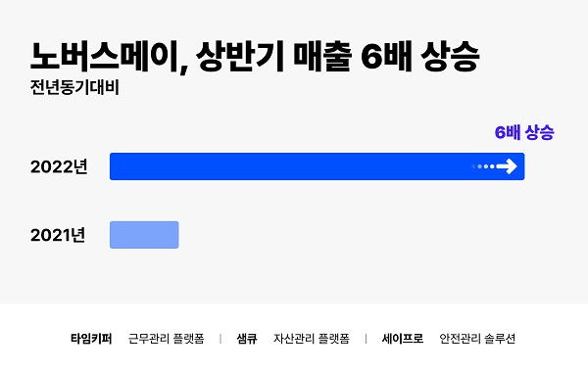Click the purple 6배 상승 label
The height and width of the screenshot is (373, 588).
point(524,132)
